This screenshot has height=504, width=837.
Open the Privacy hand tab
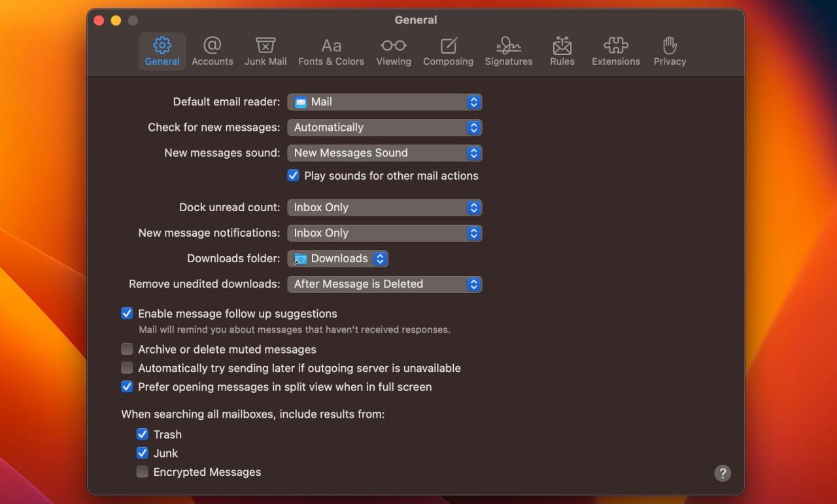670,51
